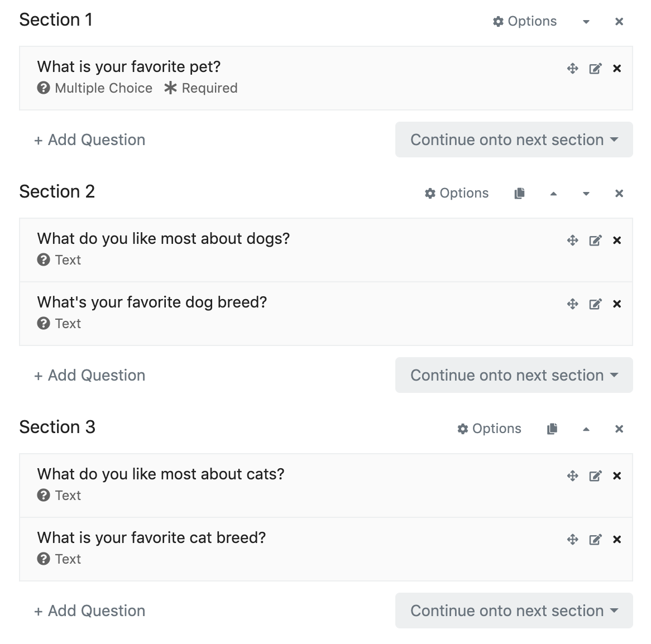Click move handle for 'favorite cat breed' question
The image size is (651, 644).
(x=572, y=540)
